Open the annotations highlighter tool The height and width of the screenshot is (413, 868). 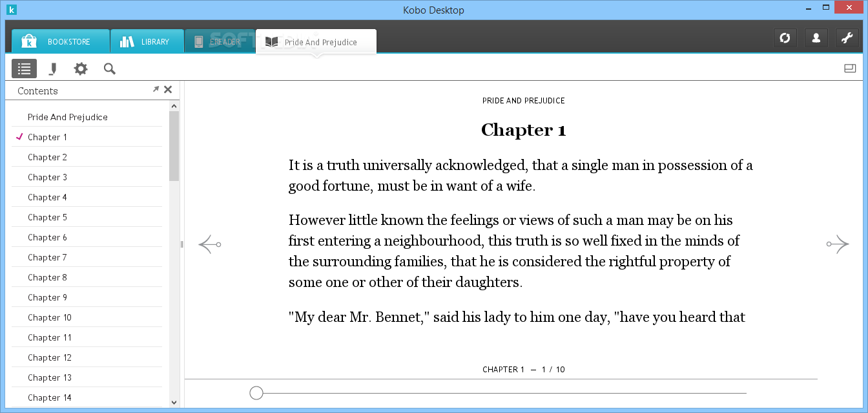(53, 69)
